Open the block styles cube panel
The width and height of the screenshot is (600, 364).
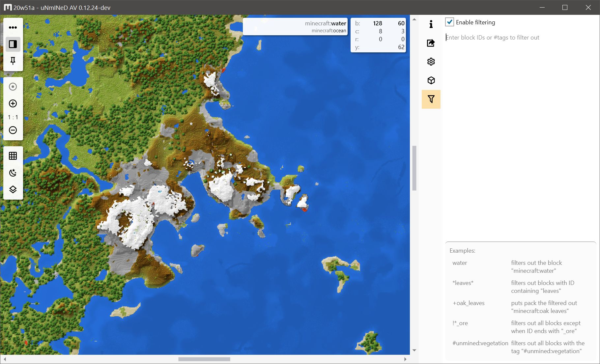(431, 80)
